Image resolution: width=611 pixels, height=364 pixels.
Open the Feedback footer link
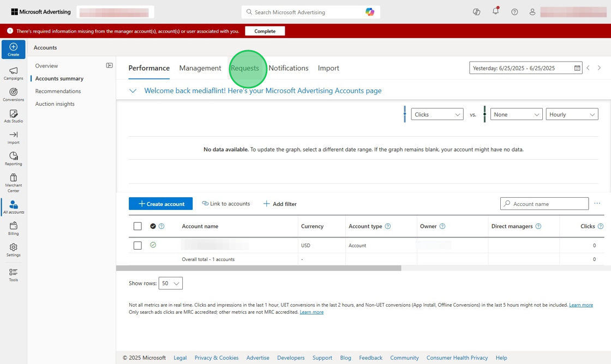click(370, 358)
